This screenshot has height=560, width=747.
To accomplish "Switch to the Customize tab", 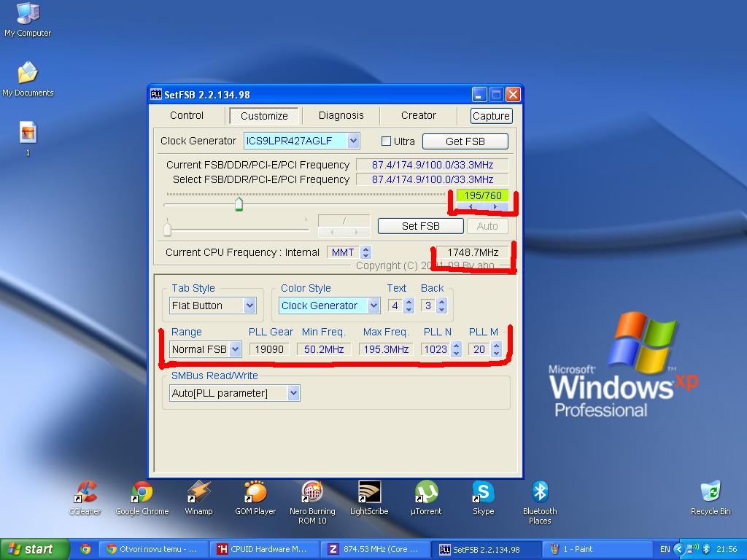I will pos(264,116).
